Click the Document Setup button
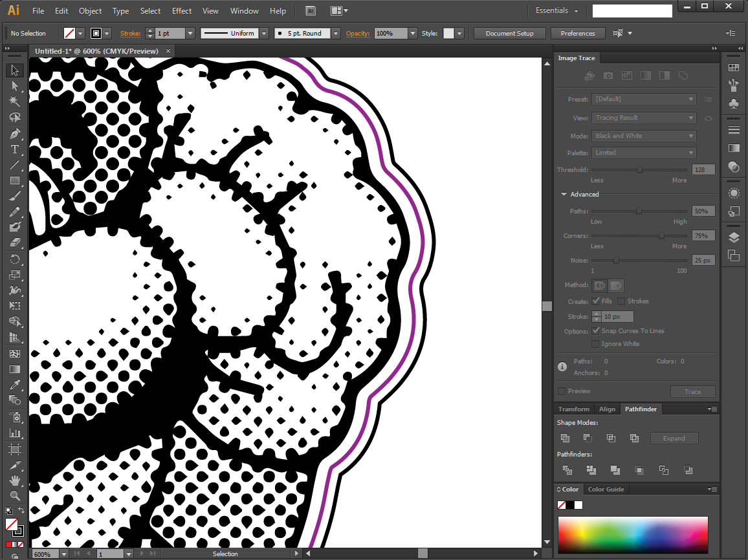Screen dimensions: 748x560 [509, 34]
